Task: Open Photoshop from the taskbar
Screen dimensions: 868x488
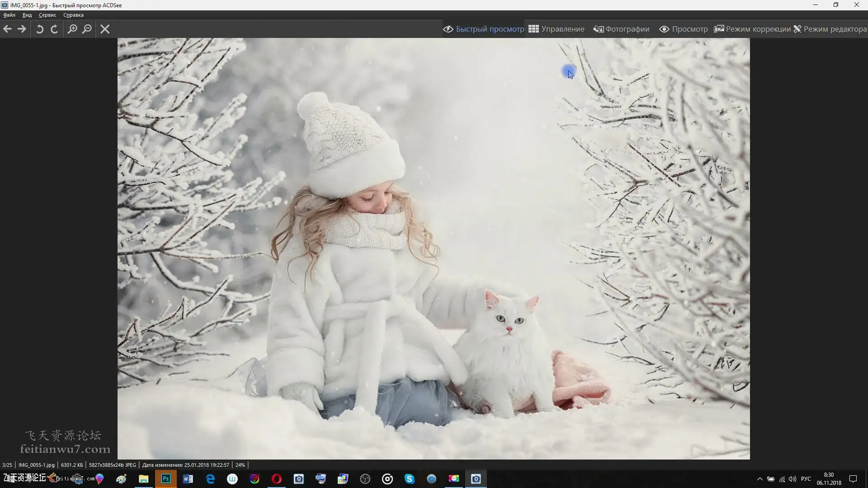Action: click(166, 479)
